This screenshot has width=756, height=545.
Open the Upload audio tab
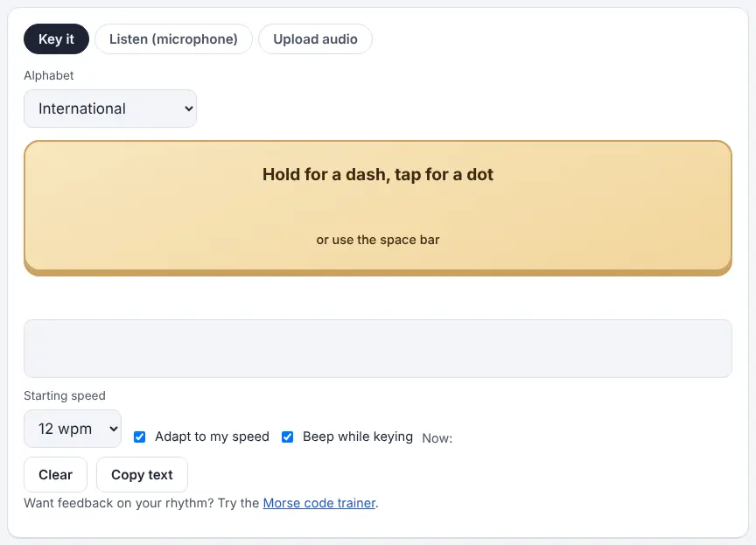pyautogui.click(x=315, y=39)
